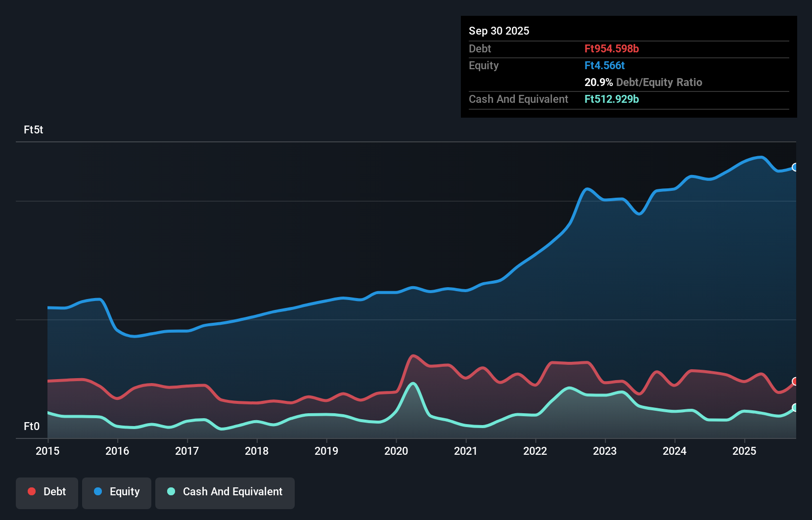Select the Equity endpoint marker on the chart
The height and width of the screenshot is (520, 812).
pyautogui.click(x=795, y=167)
